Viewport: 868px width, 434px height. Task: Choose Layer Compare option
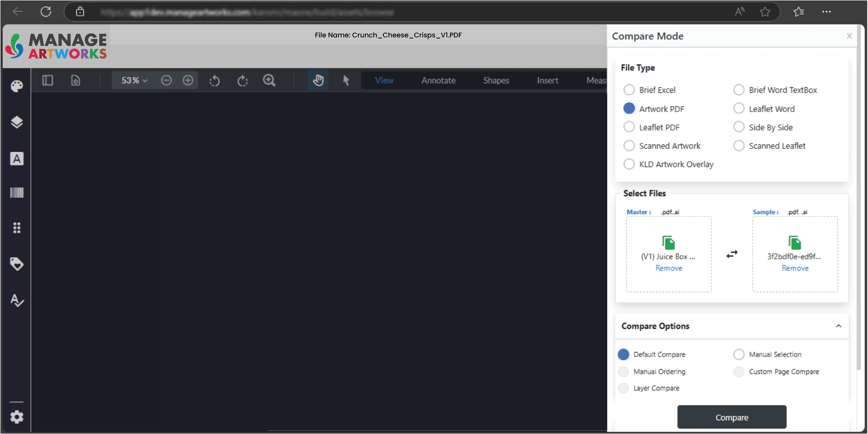(x=623, y=388)
